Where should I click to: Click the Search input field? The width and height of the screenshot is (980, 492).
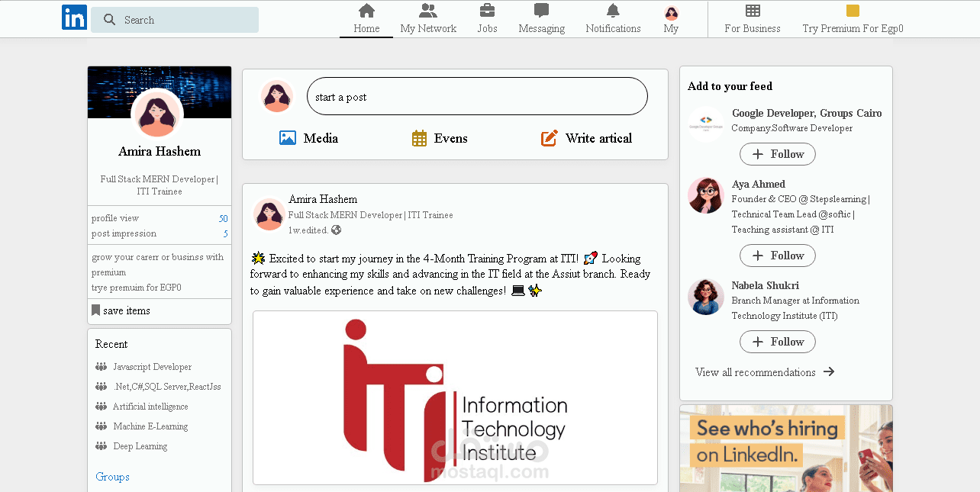coord(175,20)
